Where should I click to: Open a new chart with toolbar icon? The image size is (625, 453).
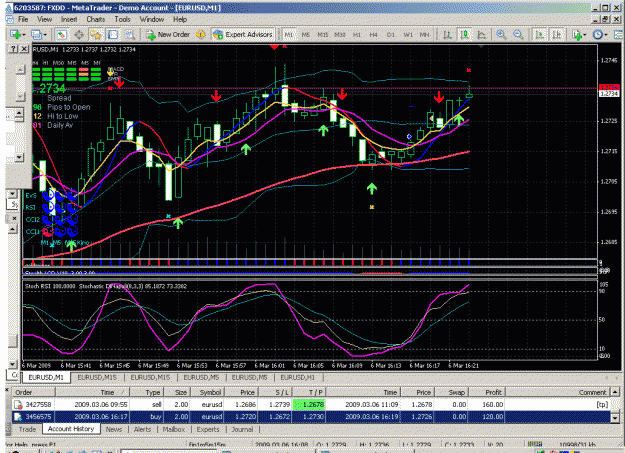(16, 35)
